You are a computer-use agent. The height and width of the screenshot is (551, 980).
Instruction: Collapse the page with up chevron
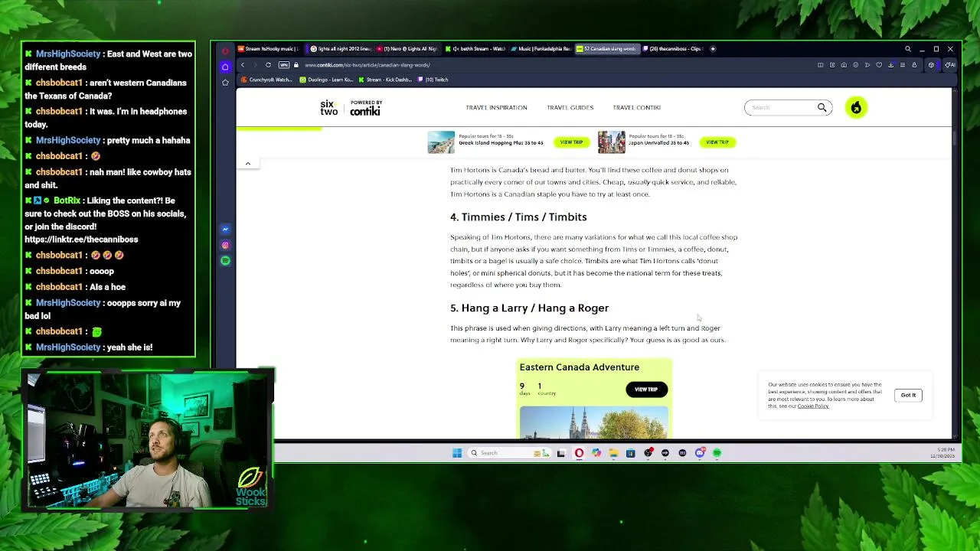coord(248,164)
